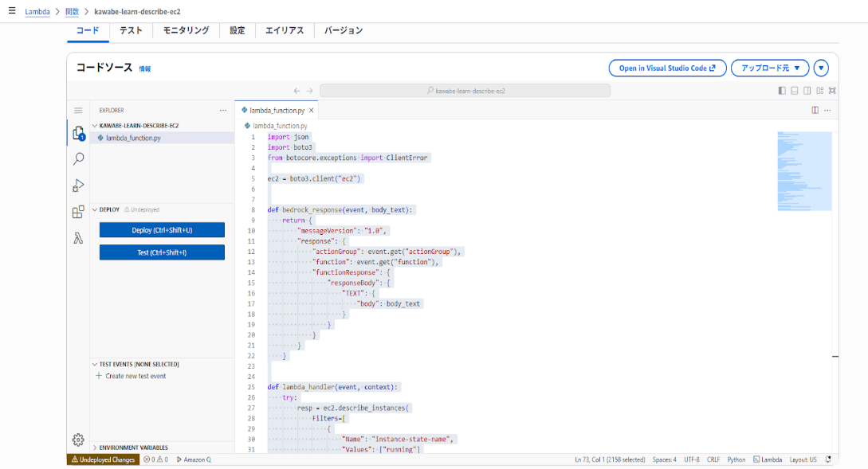Split the editor to the right
This screenshot has height=469, width=868.
point(815,110)
